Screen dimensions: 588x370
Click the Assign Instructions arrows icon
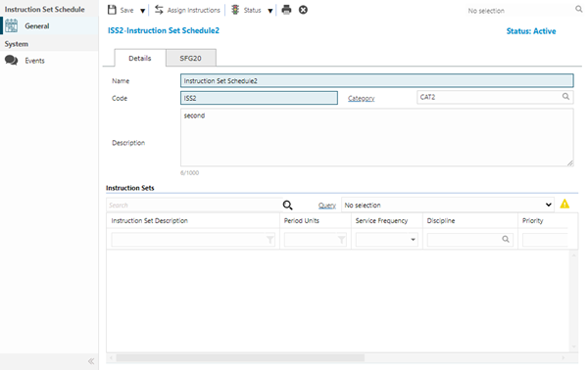159,10
